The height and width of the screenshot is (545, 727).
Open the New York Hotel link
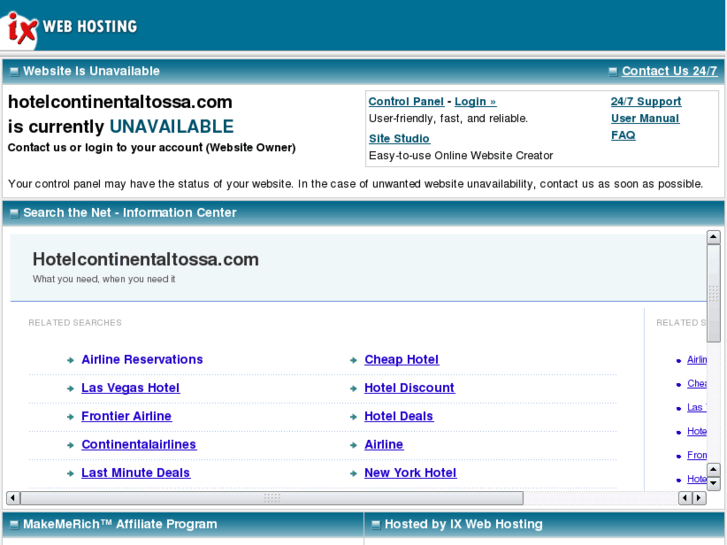tap(410, 473)
